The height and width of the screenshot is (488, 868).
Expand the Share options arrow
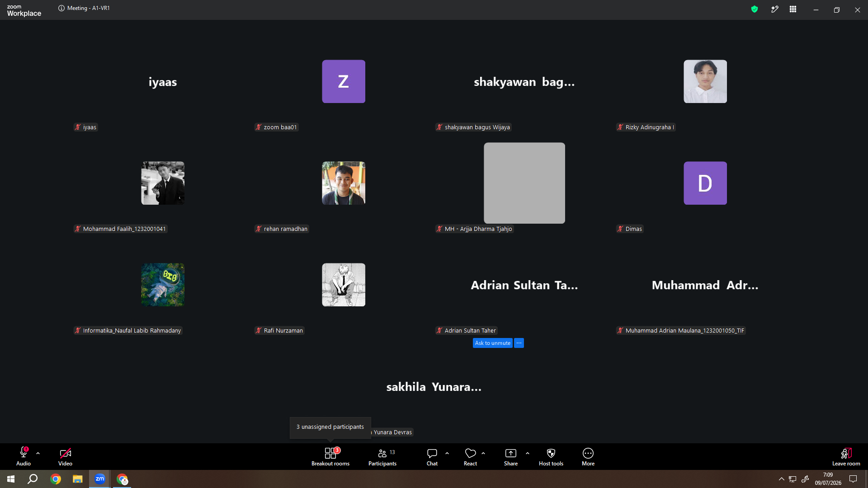528,453
